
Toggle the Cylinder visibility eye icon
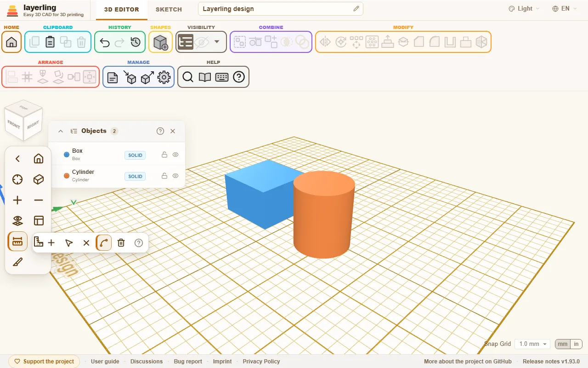click(x=175, y=176)
